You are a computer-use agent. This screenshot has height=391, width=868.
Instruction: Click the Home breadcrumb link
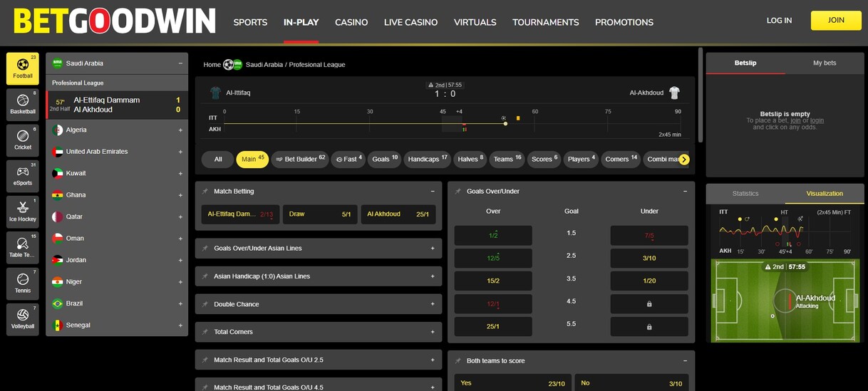212,65
